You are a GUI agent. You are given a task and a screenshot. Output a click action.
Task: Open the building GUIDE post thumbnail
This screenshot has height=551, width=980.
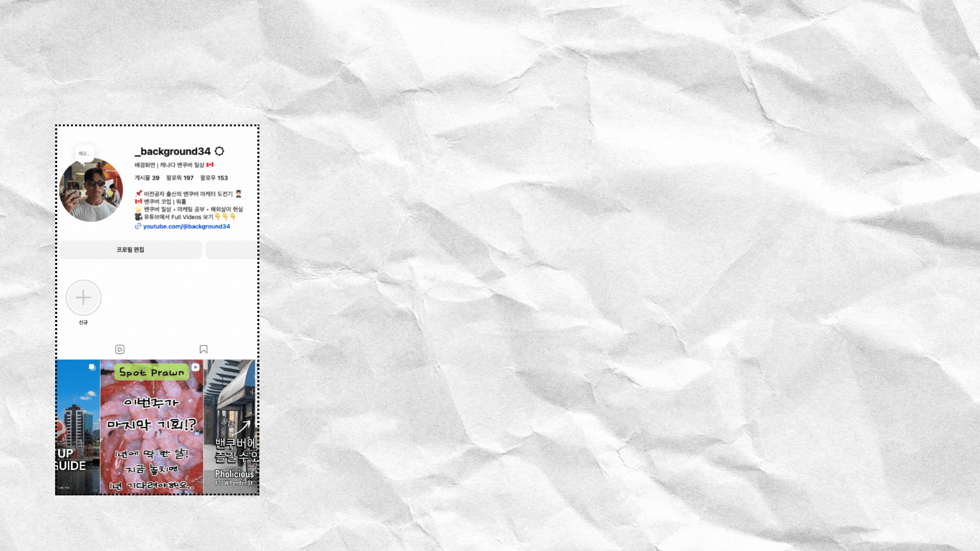78,427
